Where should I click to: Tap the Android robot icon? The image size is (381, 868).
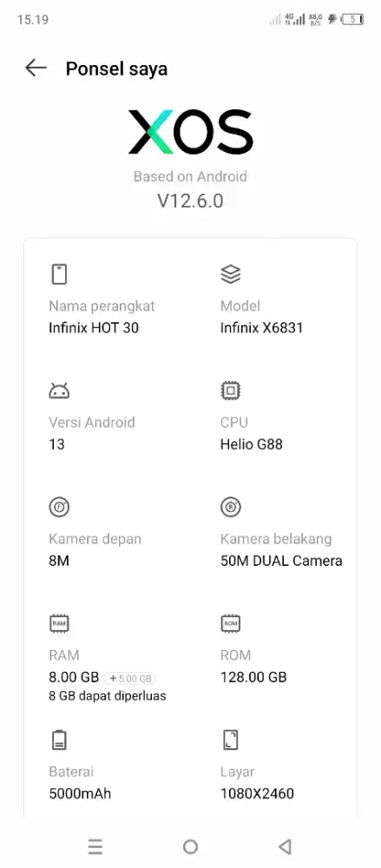59,391
